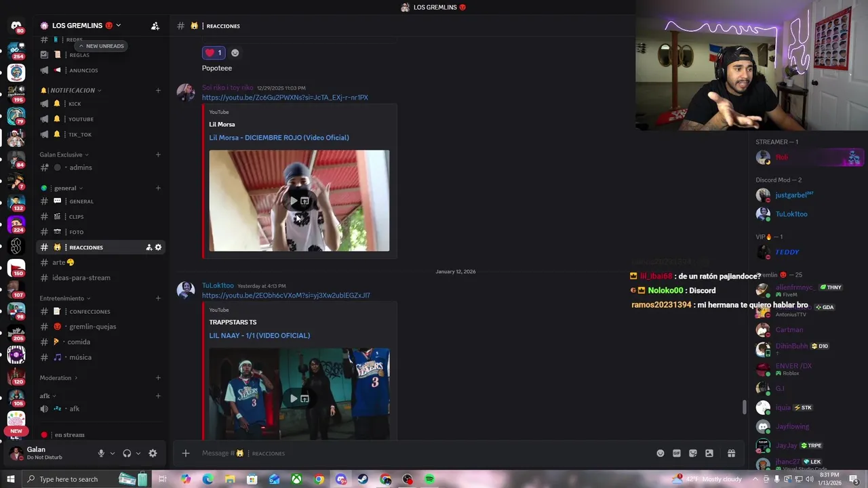Open the youtu.be link posted by TuLok1too
The width and height of the screenshot is (868, 488).
coord(286,296)
